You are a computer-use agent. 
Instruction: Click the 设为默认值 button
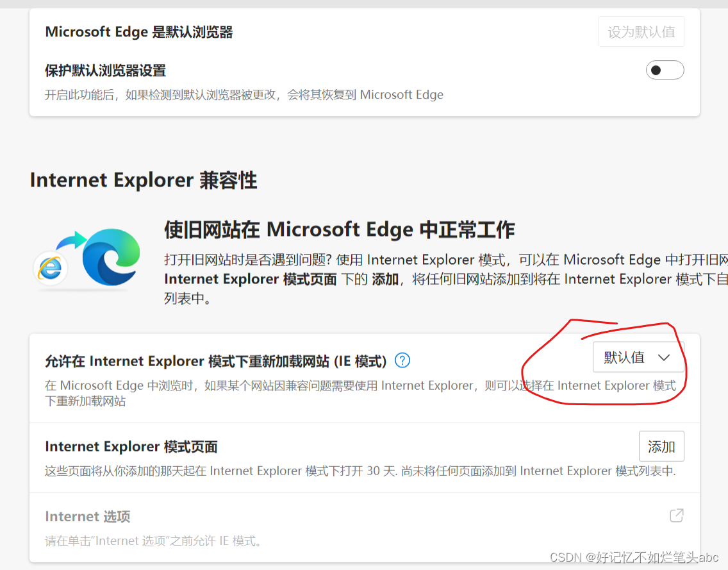641,31
